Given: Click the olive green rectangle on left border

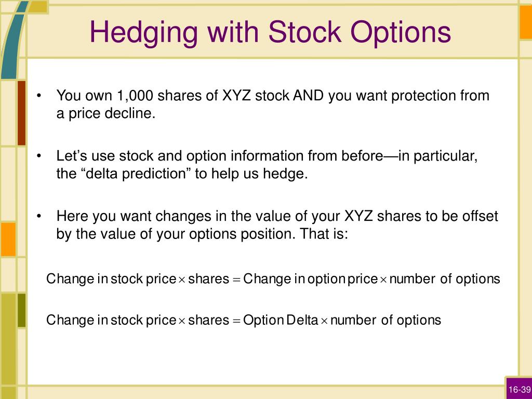Looking at the screenshot, I should click(21, 311).
